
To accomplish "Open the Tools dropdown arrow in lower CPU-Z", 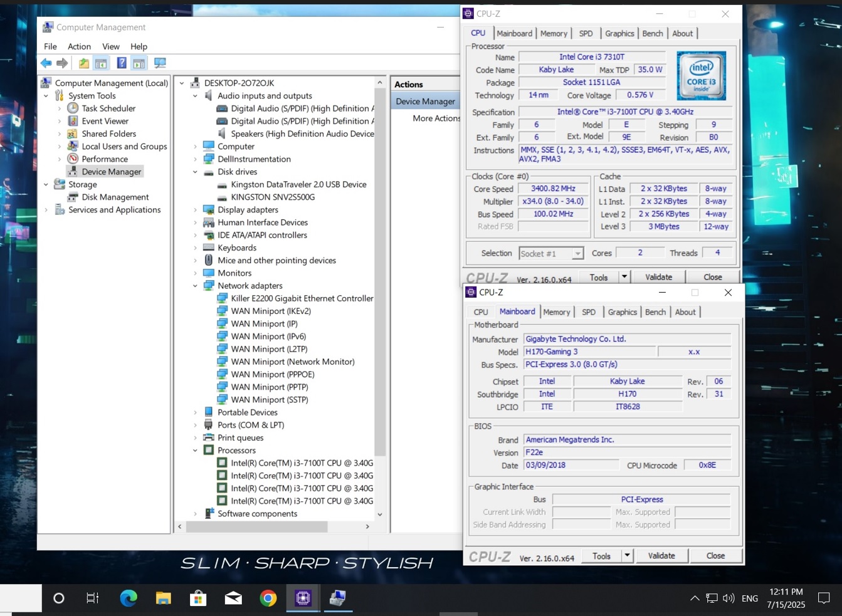I will pyautogui.click(x=626, y=556).
